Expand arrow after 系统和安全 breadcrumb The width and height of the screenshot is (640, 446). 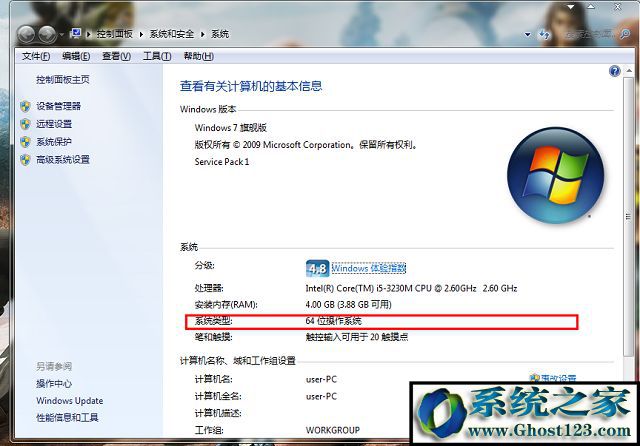click(x=202, y=34)
